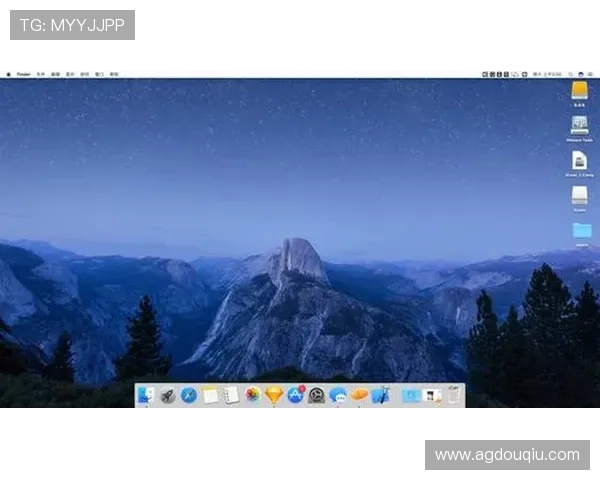Open Xcode hammer icon in dock
Screen dimensions: 600x480
(381, 395)
